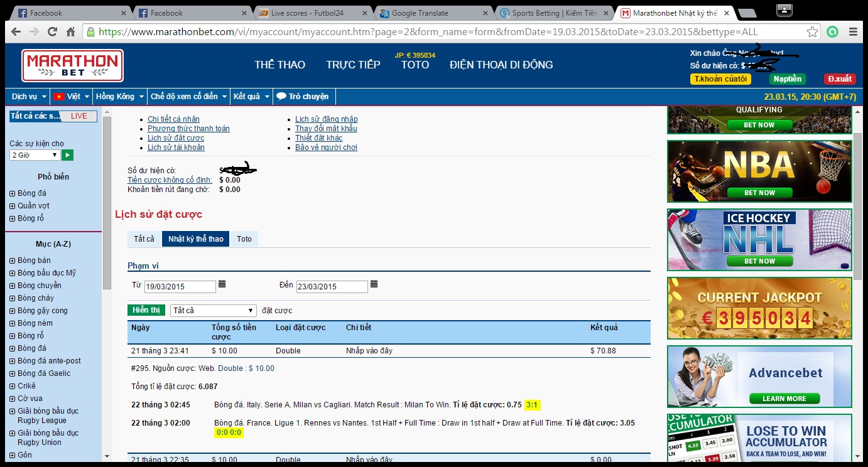Click the Đ.xuất logout button
868x467 pixels.
[x=840, y=79]
